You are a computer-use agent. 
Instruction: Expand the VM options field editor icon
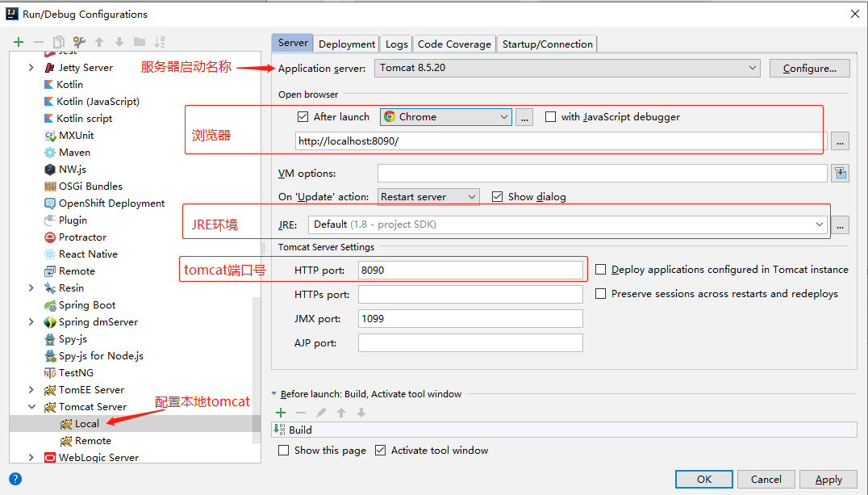point(841,174)
